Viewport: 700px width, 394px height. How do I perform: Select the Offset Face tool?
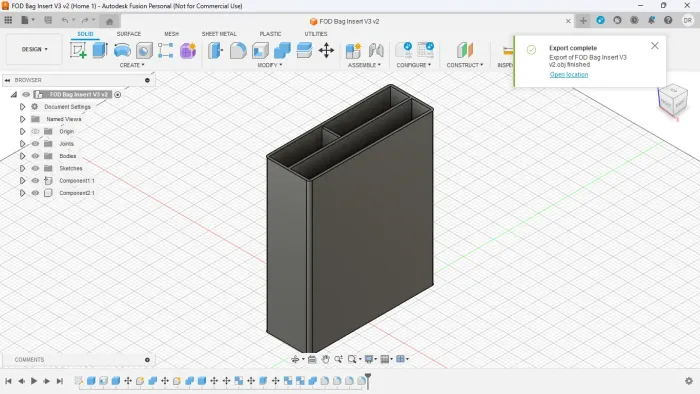click(x=304, y=50)
